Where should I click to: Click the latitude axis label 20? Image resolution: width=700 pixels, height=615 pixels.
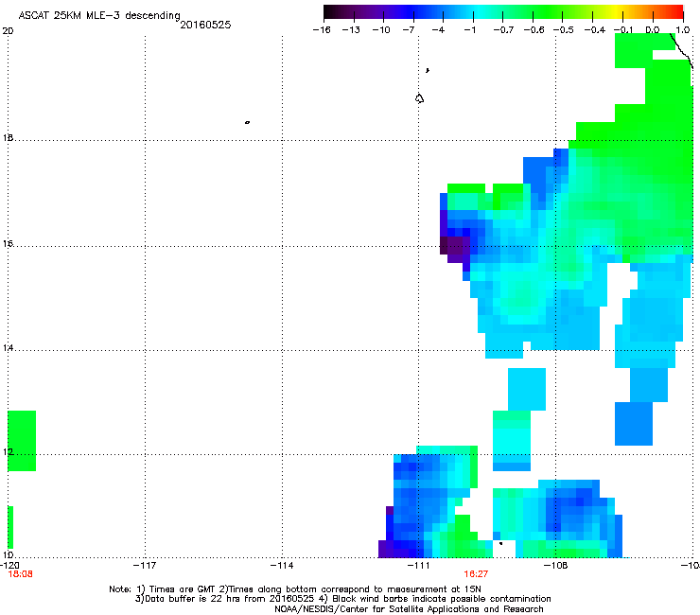click(x=8, y=31)
